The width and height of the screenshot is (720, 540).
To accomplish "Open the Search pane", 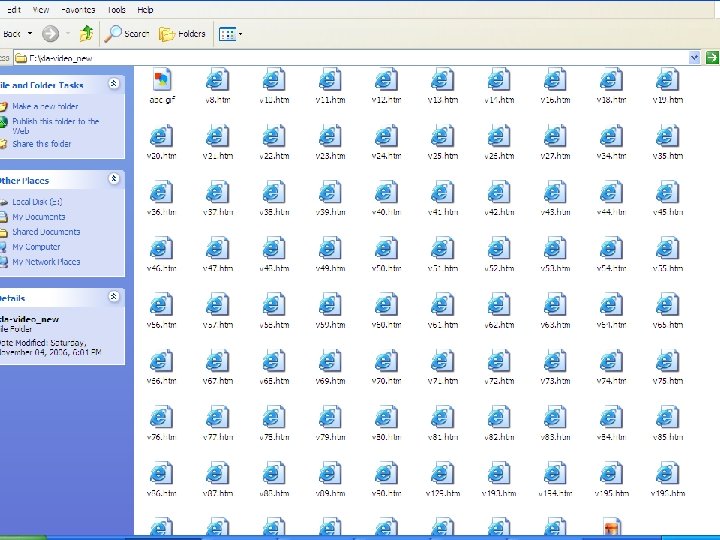I will coord(127,34).
